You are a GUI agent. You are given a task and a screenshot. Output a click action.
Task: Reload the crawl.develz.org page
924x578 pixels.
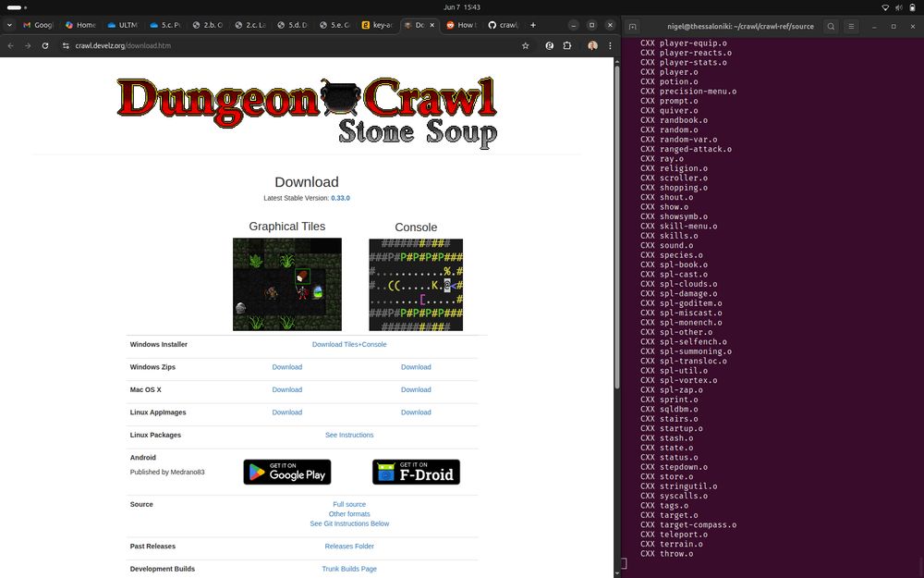coord(44,45)
